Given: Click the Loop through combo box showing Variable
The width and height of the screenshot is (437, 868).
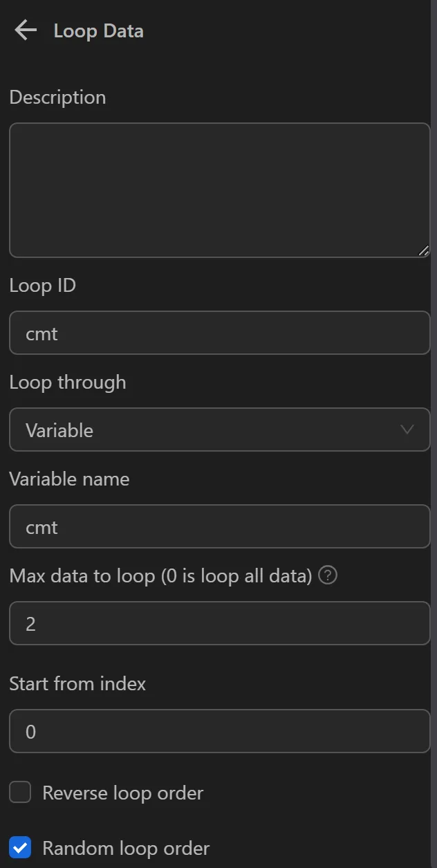Looking at the screenshot, I should tap(219, 430).
